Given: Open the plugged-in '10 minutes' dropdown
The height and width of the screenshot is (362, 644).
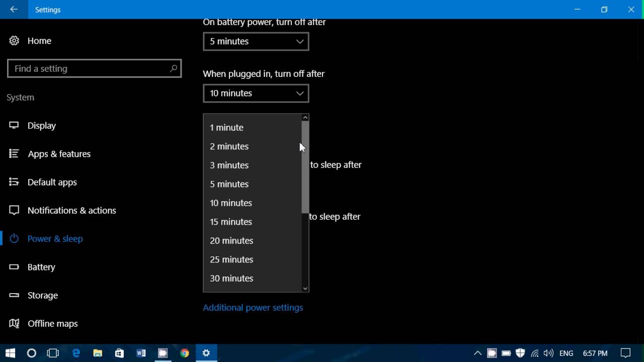Looking at the screenshot, I should tap(256, 93).
